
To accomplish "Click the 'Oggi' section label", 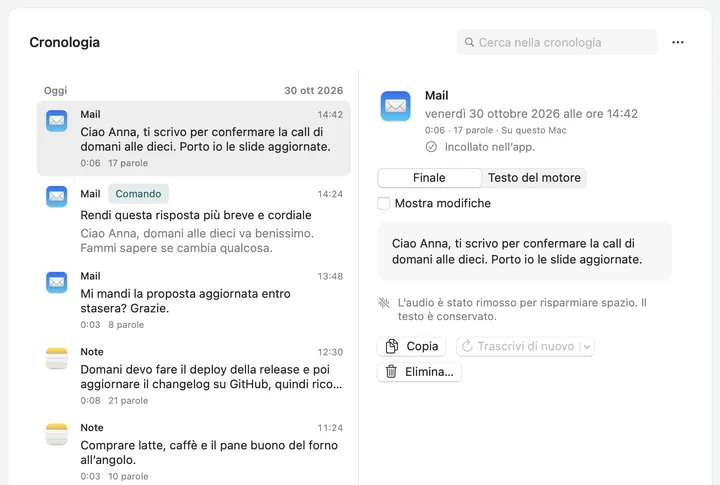I will (55, 90).
